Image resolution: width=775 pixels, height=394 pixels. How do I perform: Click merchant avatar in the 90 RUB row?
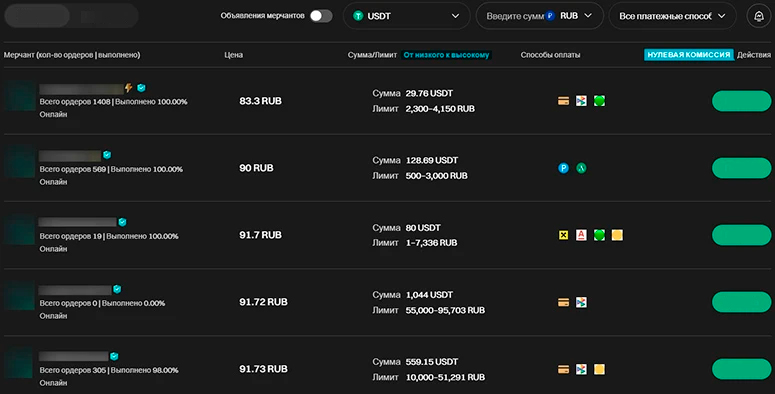[20, 162]
